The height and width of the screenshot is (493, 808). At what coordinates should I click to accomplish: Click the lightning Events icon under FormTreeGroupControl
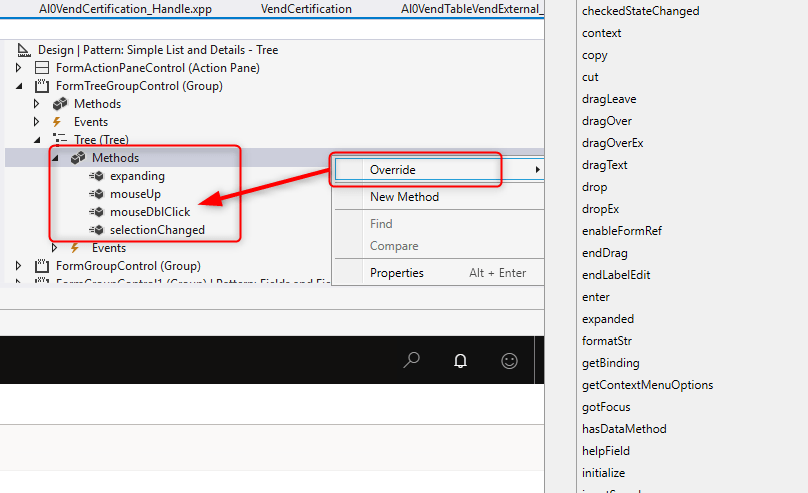[x=57, y=122]
